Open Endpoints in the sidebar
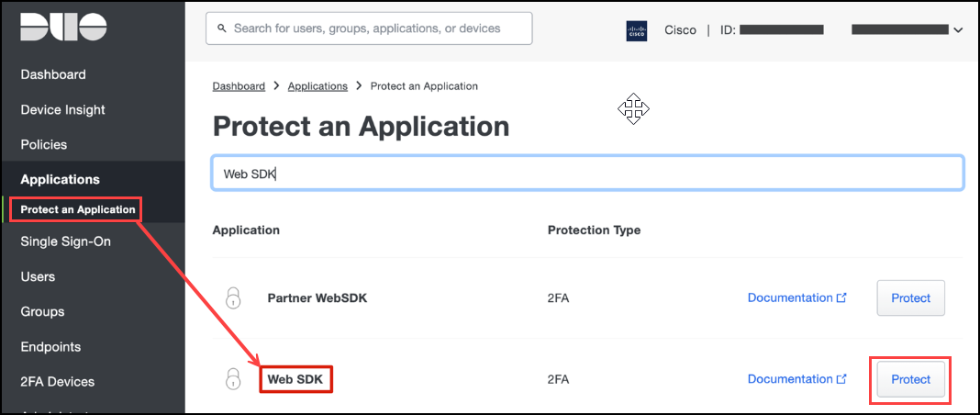The height and width of the screenshot is (415, 980). pyautogui.click(x=50, y=346)
